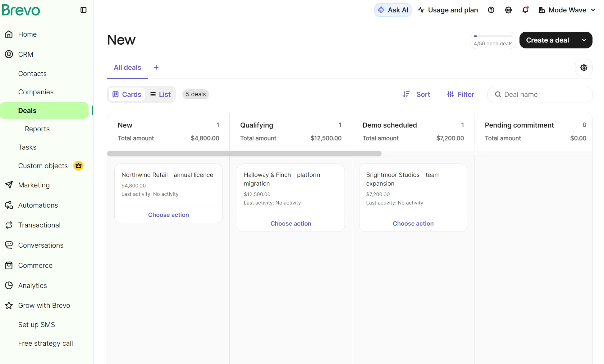This screenshot has width=604, height=364.
Task: Open Usage and plan
Action: [x=448, y=10]
